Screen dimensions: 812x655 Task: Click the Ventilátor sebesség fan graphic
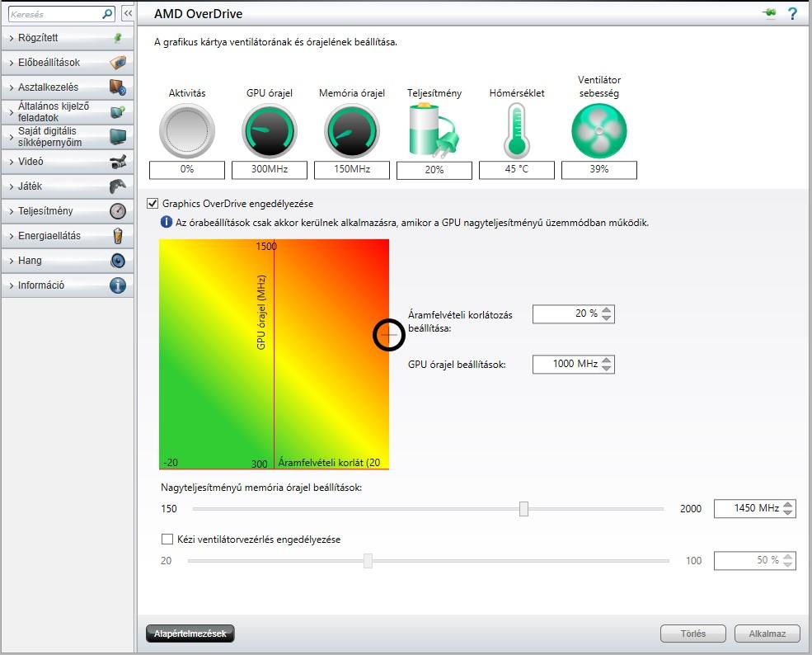point(599,130)
